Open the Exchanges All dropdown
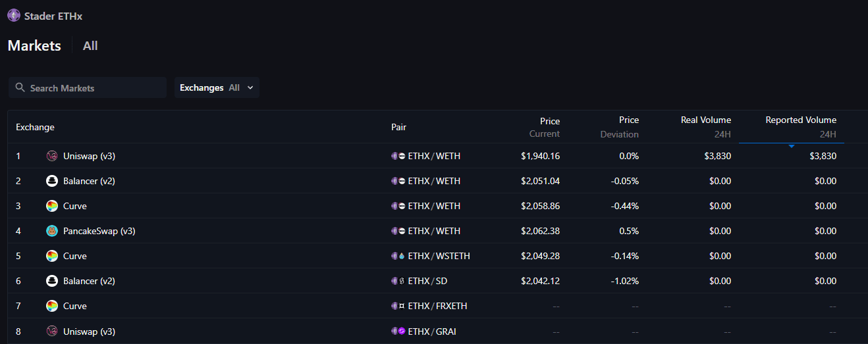The width and height of the screenshot is (868, 344). click(x=217, y=87)
